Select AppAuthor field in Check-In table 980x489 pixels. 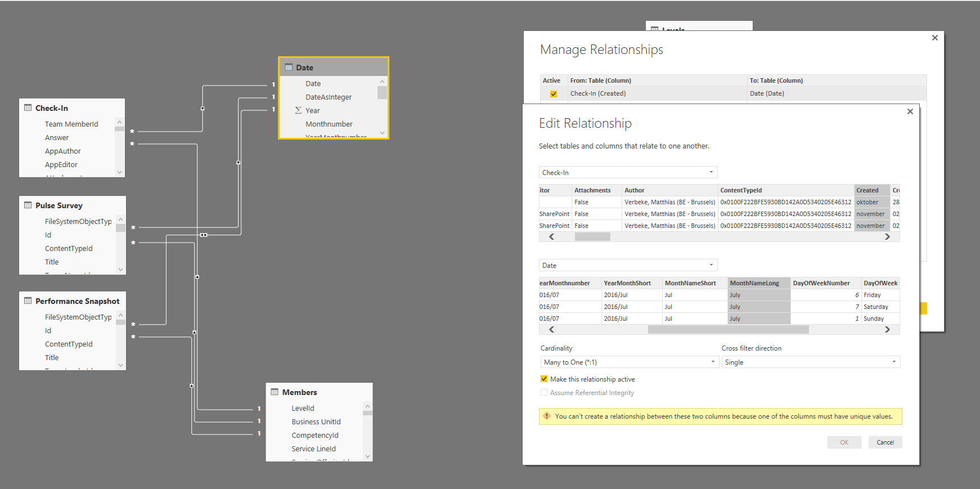tap(63, 151)
